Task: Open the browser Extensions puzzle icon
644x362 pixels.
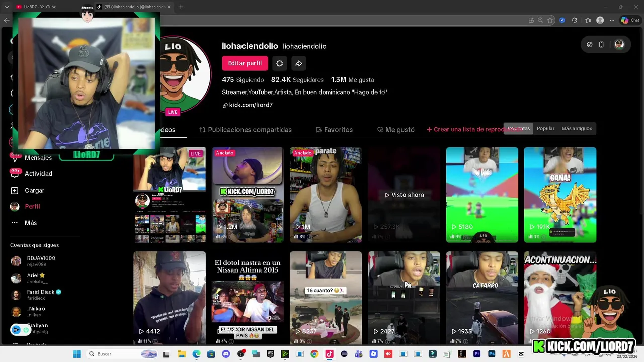Action: (574, 20)
